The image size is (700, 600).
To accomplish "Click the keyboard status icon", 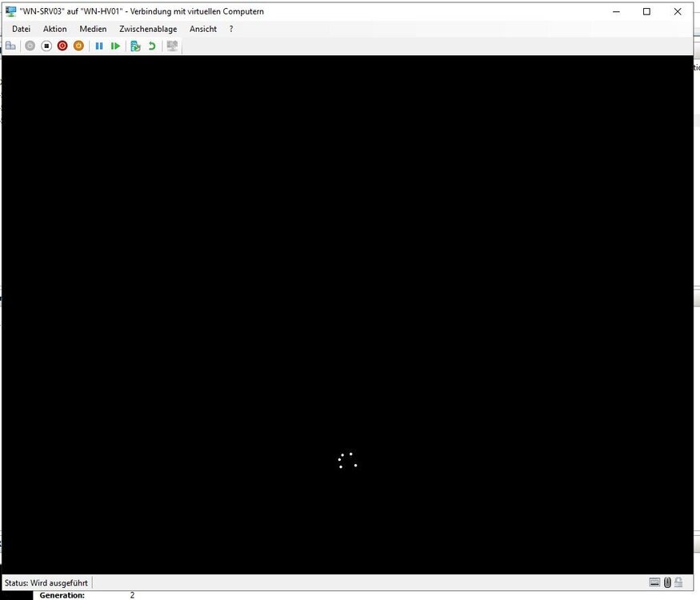I will 656,582.
